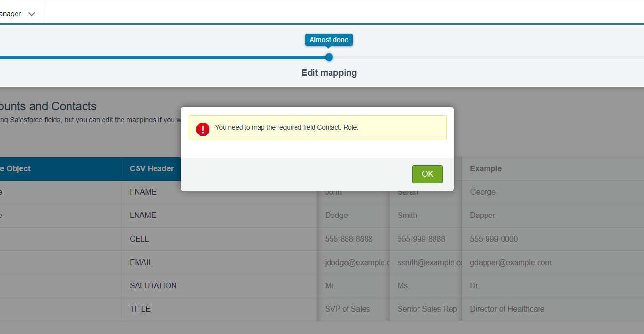Click the Director of Healthcare value
The image size is (644, 334).
coord(507,309)
